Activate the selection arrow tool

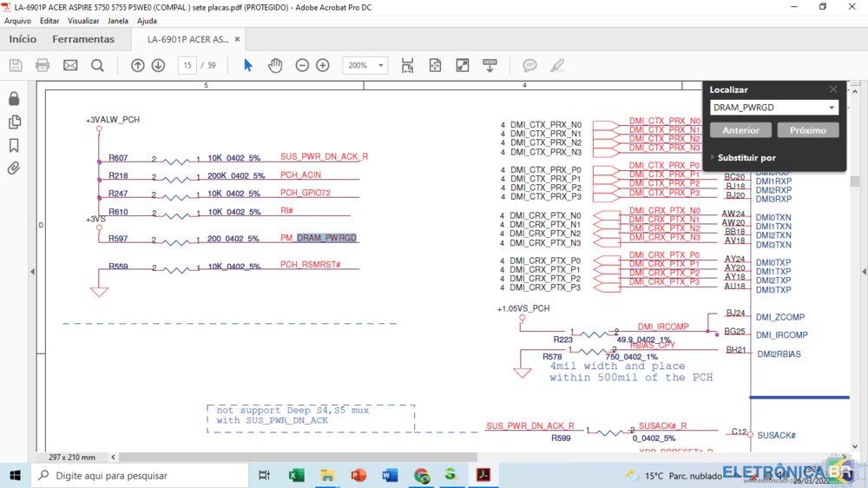click(248, 65)
